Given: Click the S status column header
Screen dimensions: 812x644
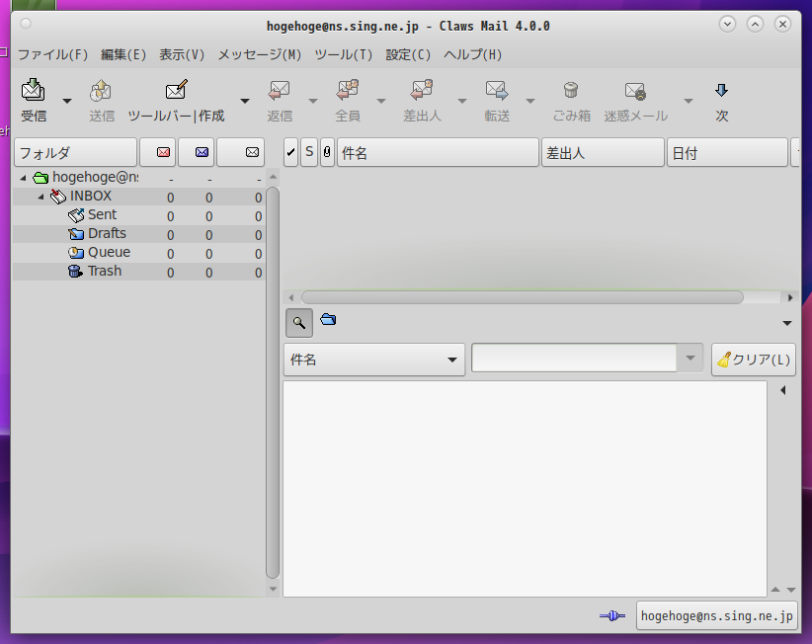Looking at the screenshot, I should click(309, 152).
